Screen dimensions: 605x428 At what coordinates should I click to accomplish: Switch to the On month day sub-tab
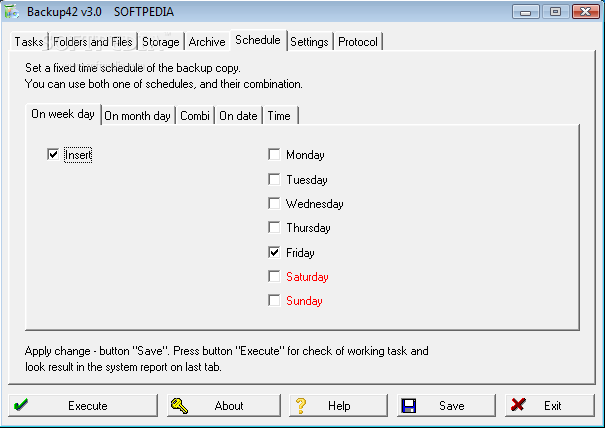pyautogui.click(x=137, y=115)
